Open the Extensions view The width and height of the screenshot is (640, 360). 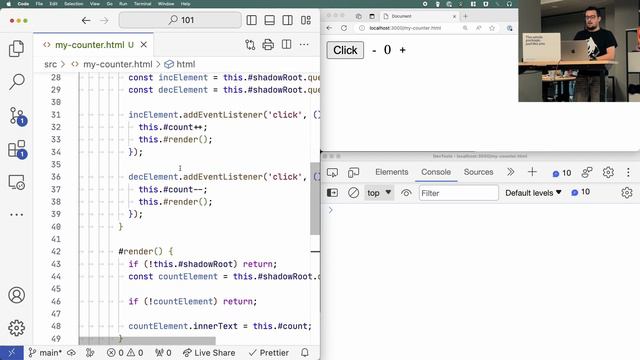17,149
